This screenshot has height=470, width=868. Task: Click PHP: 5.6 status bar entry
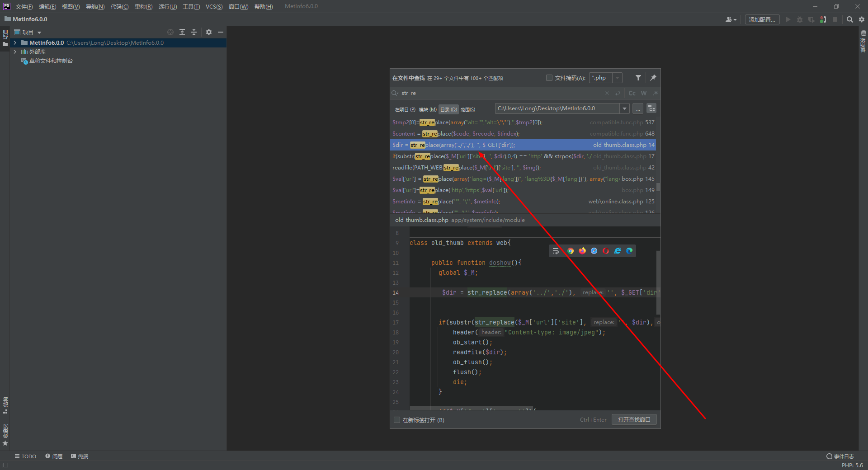point(852,465)
